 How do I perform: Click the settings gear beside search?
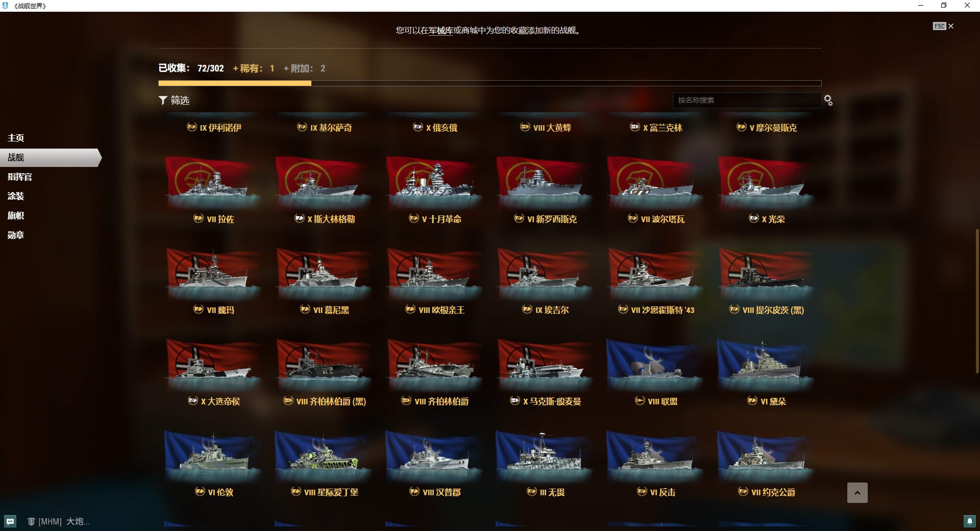point(828,100)
